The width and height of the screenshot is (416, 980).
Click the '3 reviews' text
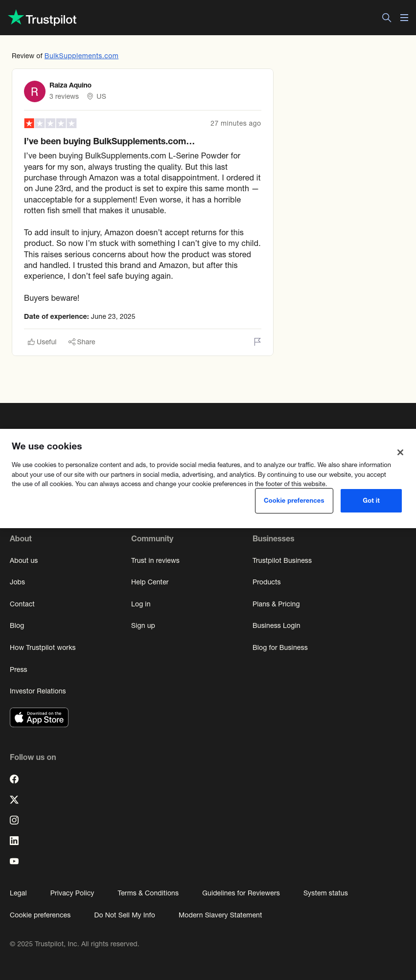coord(64,96)
